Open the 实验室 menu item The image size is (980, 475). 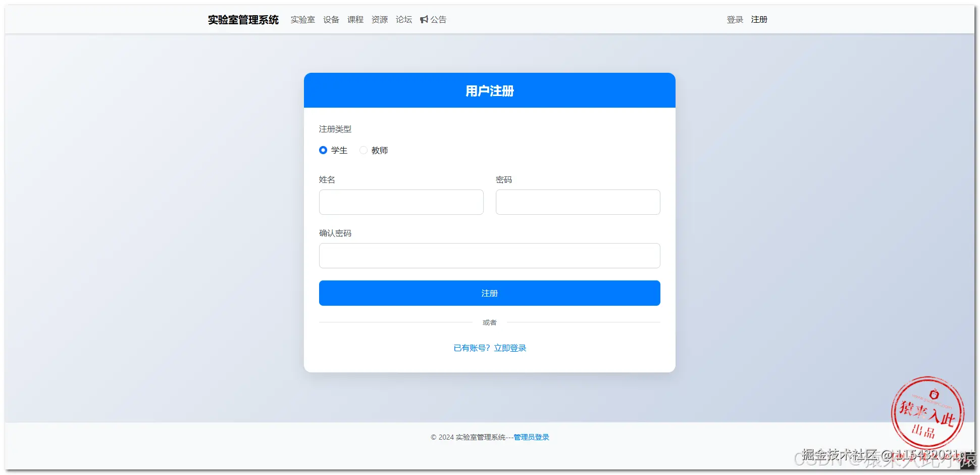click(302, 19)
